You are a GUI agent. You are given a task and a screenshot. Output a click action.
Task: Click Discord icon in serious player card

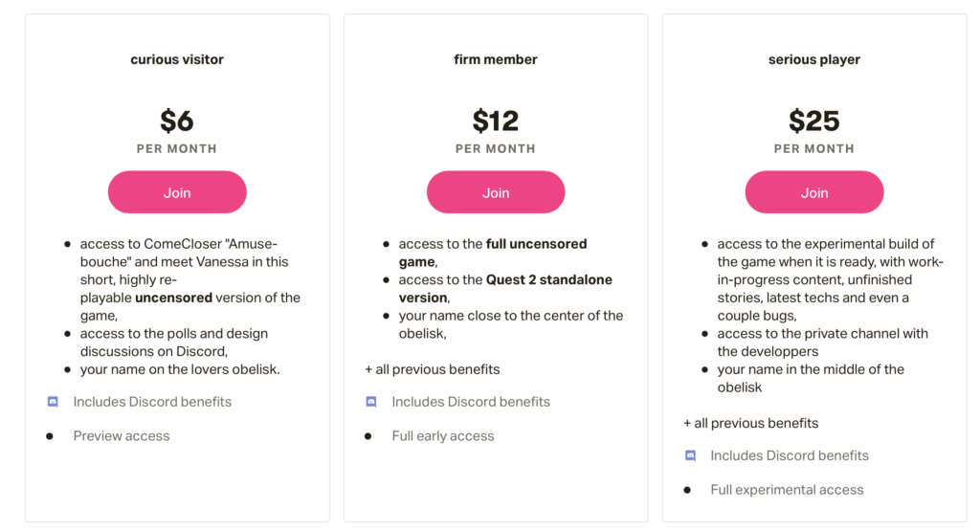point(691,455)
